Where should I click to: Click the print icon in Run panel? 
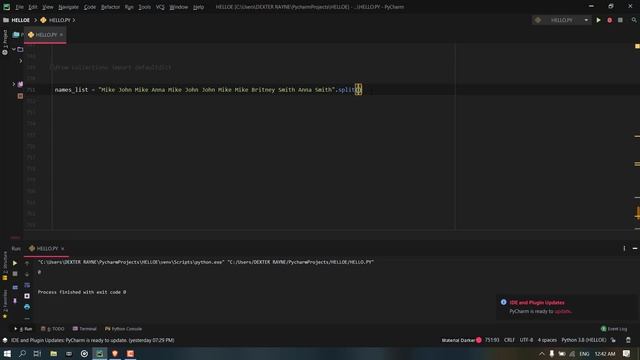(x=27, y=307)
